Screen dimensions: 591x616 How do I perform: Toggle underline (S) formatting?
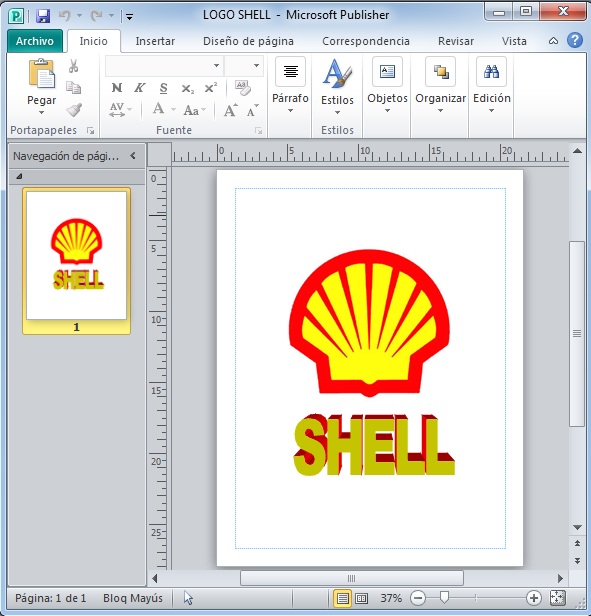[x=163, y=88]
